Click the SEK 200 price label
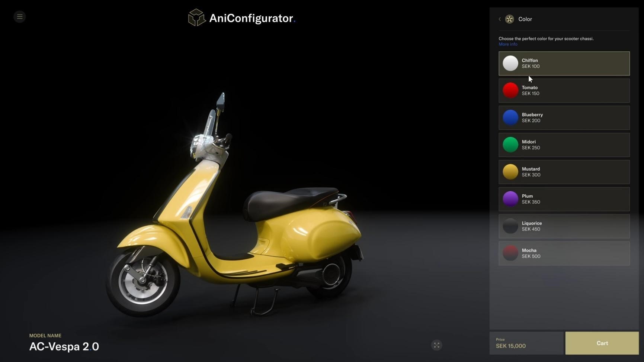644x362 pixels. (531, 121)
